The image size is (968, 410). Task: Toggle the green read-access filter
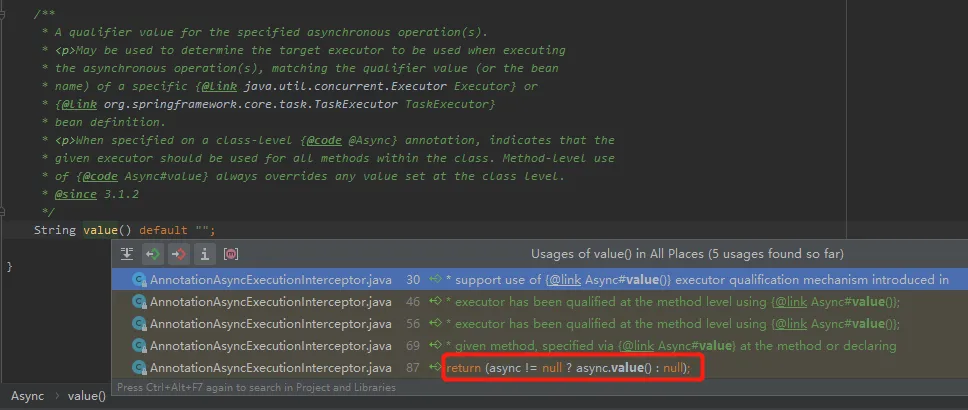[153, 254]
